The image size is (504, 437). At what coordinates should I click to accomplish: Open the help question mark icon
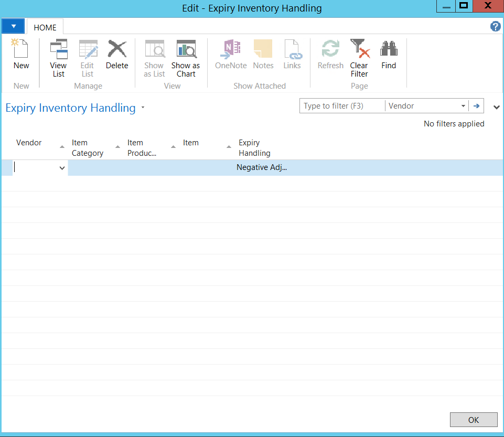[495, 27]
